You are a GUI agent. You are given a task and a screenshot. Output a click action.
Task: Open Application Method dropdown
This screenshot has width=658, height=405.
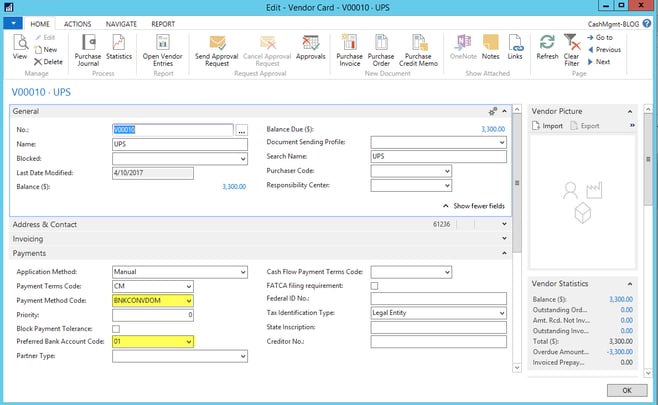pos(243,272)
